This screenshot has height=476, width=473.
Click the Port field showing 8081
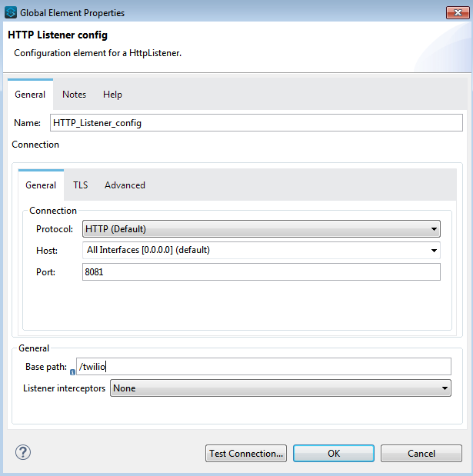(261, 272)
